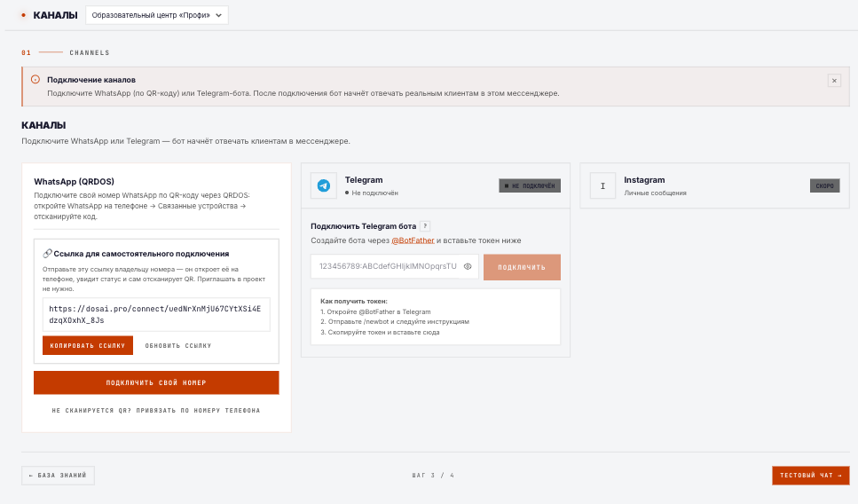Click instruction line Отправьте /newbot
Screen dimensions: 858x504
click(395, 322)
